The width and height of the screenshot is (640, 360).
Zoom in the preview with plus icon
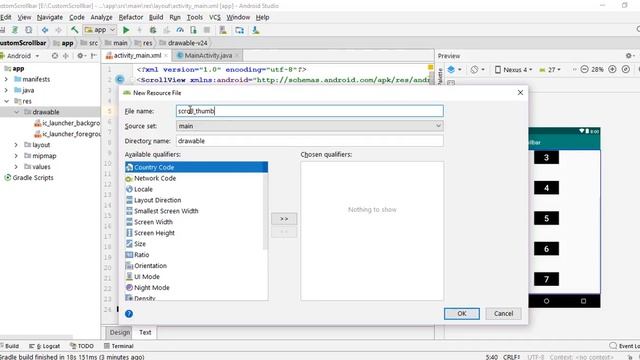tap(612, 69)
